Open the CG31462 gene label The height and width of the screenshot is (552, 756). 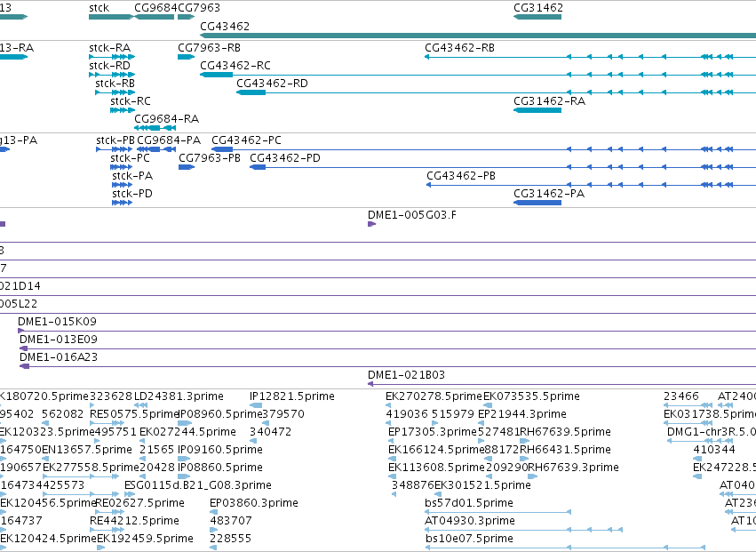pyautogui.click(x=538, y=8)
